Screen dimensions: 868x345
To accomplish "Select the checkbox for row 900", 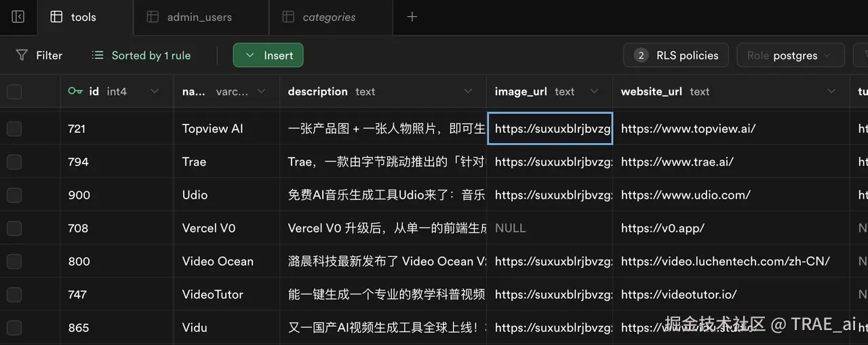I will coord(14,195).
